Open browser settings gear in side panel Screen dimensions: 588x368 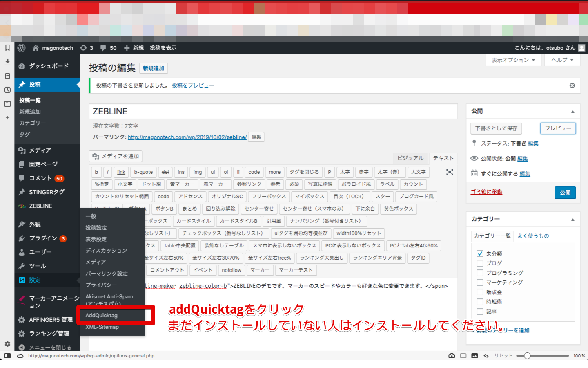[x=7, y=344]
